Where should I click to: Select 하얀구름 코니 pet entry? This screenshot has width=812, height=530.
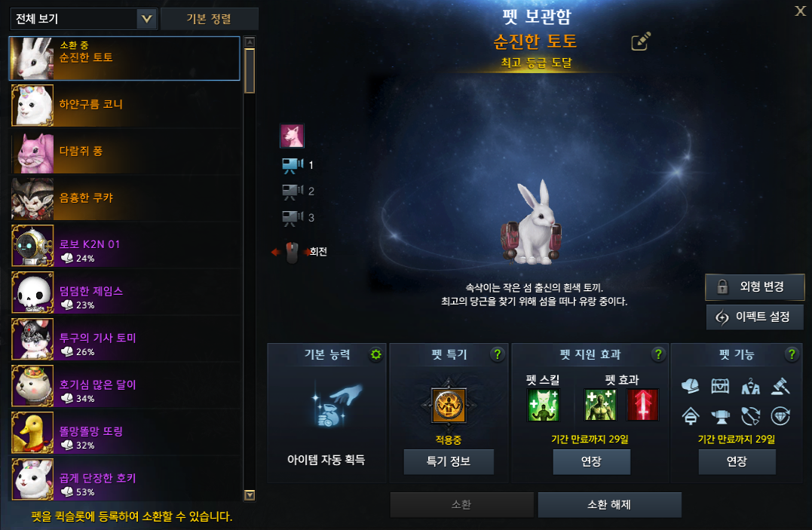click(x=126, y=106)
